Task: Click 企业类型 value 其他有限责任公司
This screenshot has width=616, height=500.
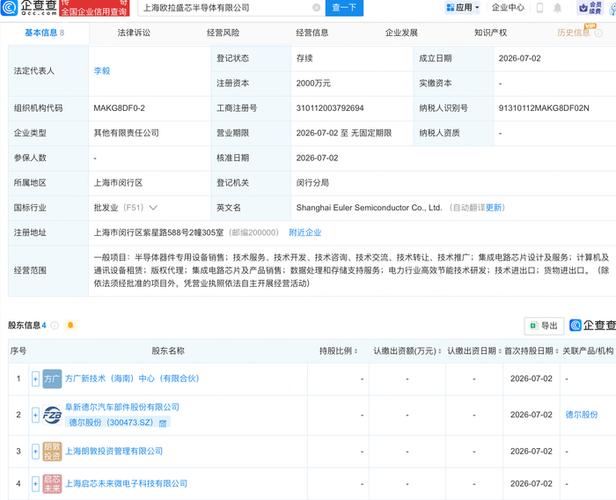Action: 126,133
